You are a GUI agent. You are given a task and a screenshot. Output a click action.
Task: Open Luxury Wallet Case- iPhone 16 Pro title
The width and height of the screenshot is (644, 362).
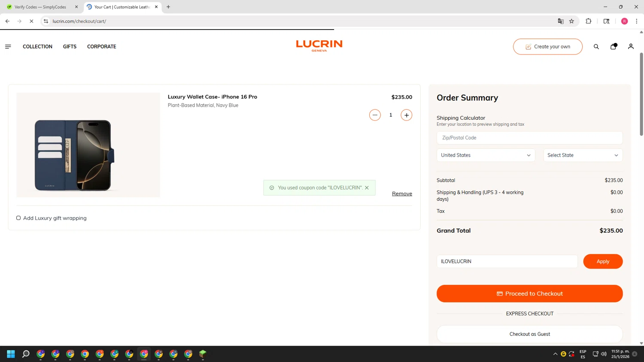pyautogui.click(x=212, y=97)
